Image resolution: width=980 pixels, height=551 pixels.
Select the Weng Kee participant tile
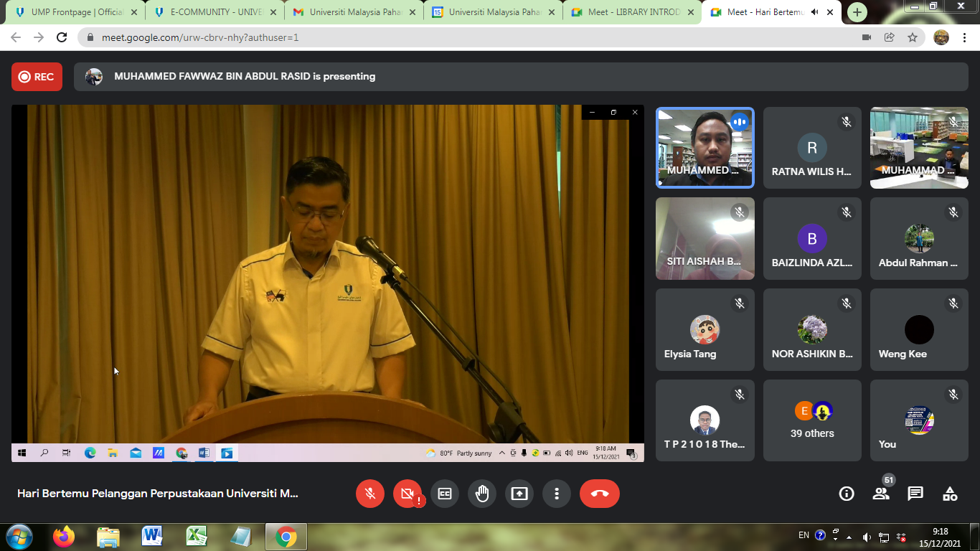(919, 330)
